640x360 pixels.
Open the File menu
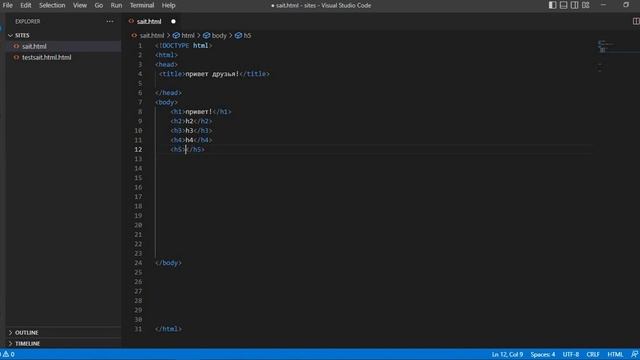point(8,5)
